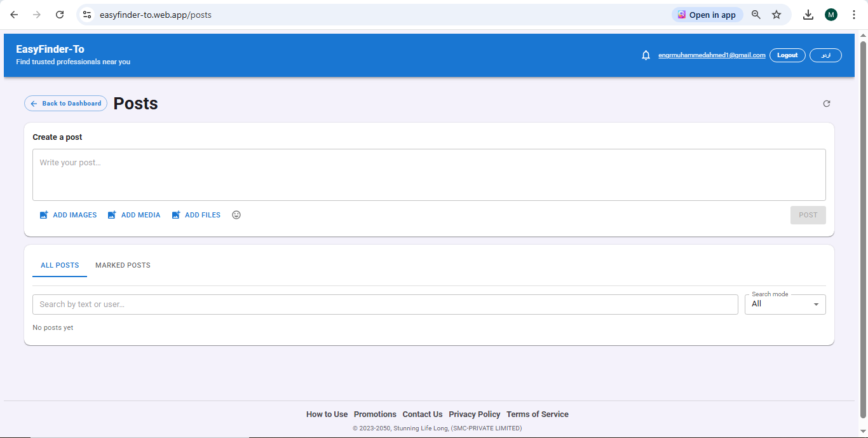Image resolution: width=868 pixels, height=438 pixels.
Task: Click the page vertical scrollbar
Action: point(863,229)
